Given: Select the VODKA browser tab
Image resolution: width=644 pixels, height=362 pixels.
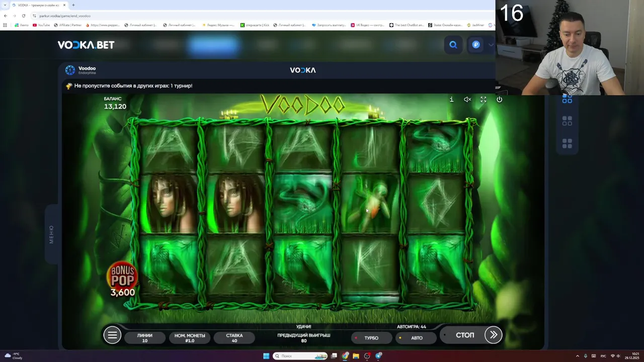Looking at the screenshot, I should [39, 5].
